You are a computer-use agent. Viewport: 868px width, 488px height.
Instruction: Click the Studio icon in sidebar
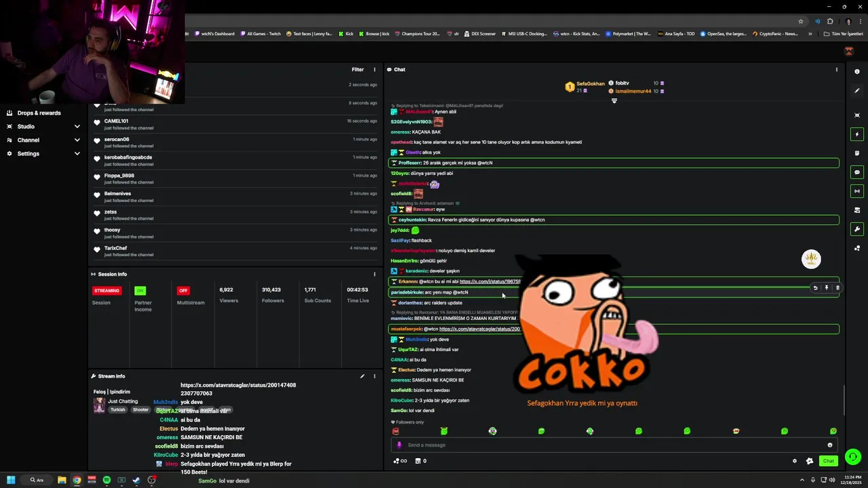pyautogui.click(x=9, y=127)
